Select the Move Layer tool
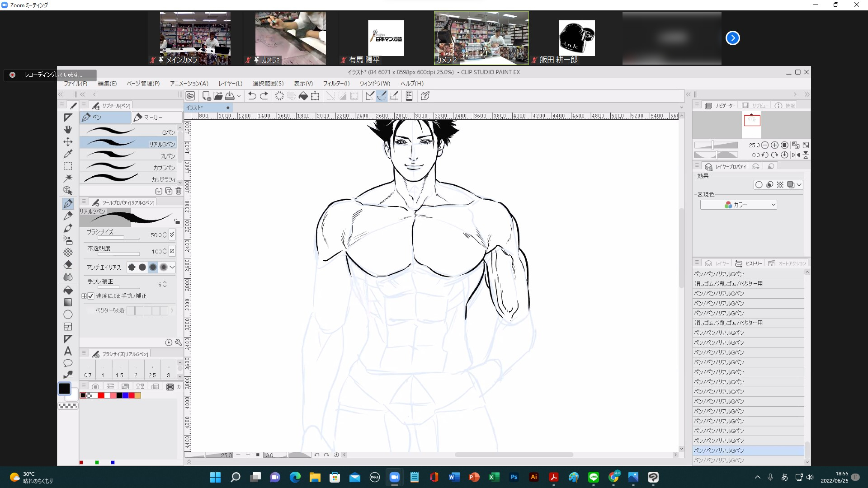This screenshot has width=868, height=488. tap(68, 142)
